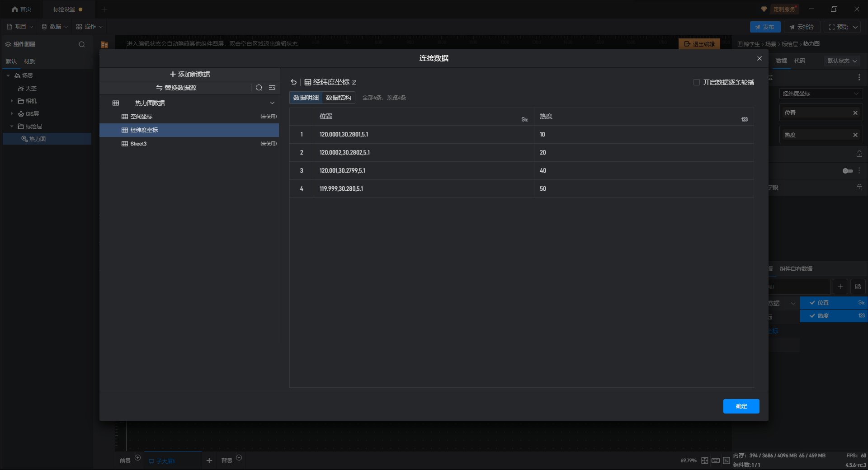Close the 连接数据 dialog
Viewport: 868px width, 470px height.
[x=759, y=58]
